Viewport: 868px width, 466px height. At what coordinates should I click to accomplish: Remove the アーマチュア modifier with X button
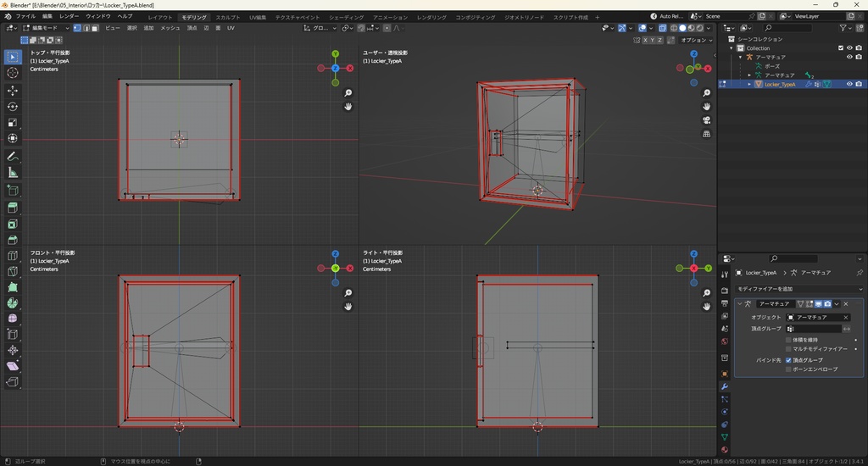pyautogui.click(x=845, y=303)
